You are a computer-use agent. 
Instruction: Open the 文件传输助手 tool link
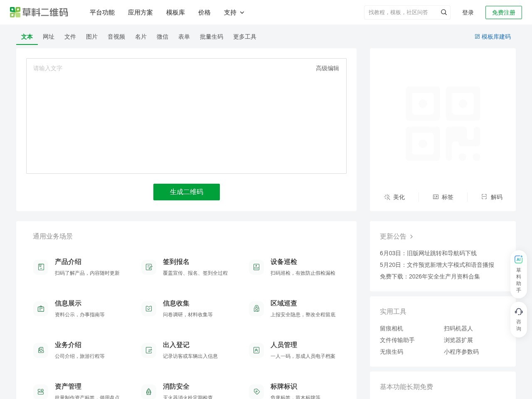(x=397, y=340)
